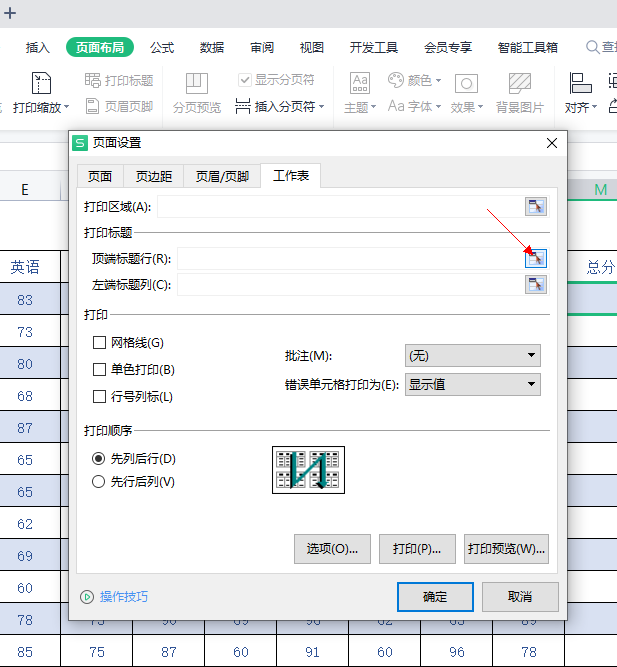Select the Sheet (工作表) tab
Image resolution: width=617 pixels, height=667 pixels.
[x=291, y=175]
